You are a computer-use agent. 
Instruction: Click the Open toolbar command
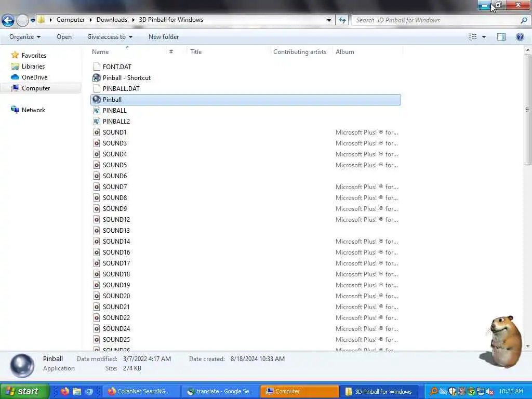tap(64, 37)
